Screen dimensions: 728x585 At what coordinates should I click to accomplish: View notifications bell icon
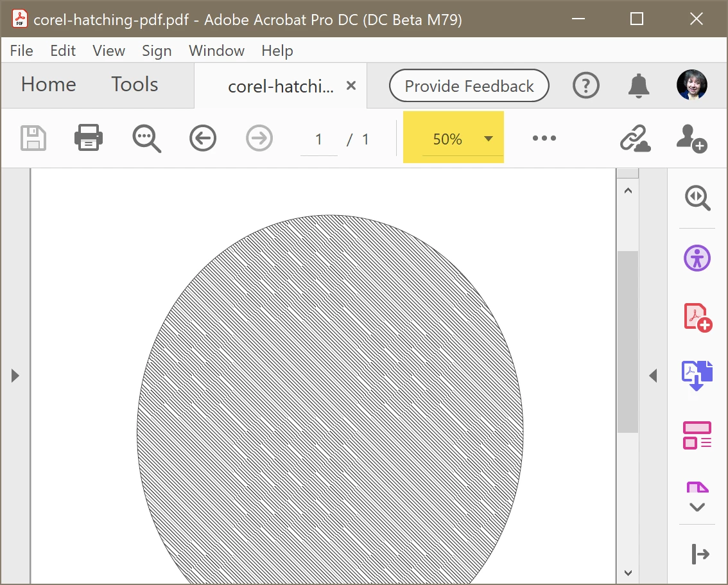coord(639,85)
